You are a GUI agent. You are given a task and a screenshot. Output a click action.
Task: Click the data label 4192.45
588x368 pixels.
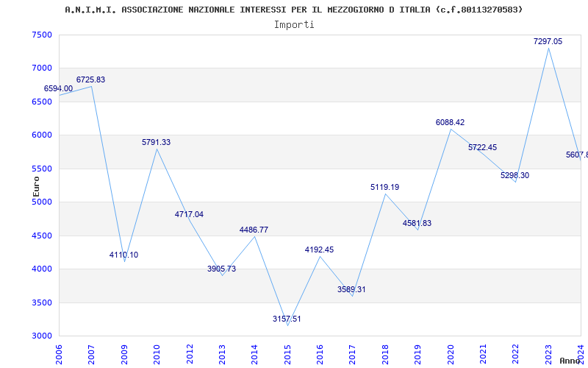tap(319, 250)
